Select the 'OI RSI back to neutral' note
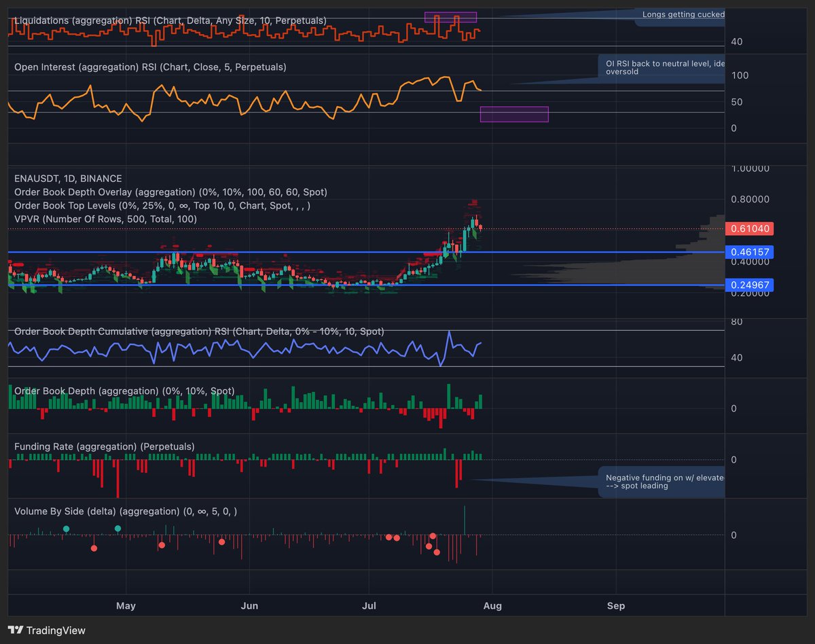Viewport: 815px width, 644px height. pyautogui.click(x=662, y=67)
